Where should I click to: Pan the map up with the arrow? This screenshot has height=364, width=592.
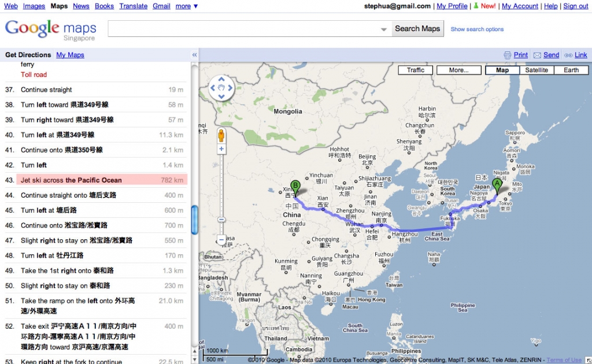pyautogui.click(x=221, y=80)
